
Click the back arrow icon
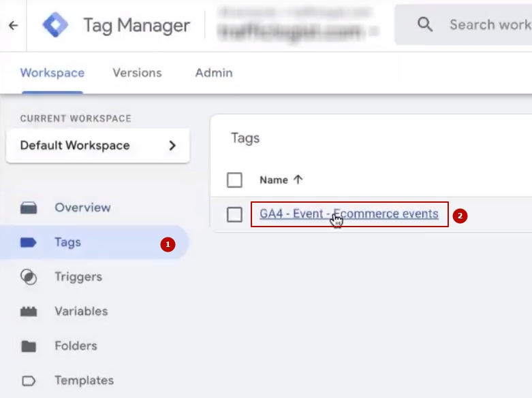[13, 26]
